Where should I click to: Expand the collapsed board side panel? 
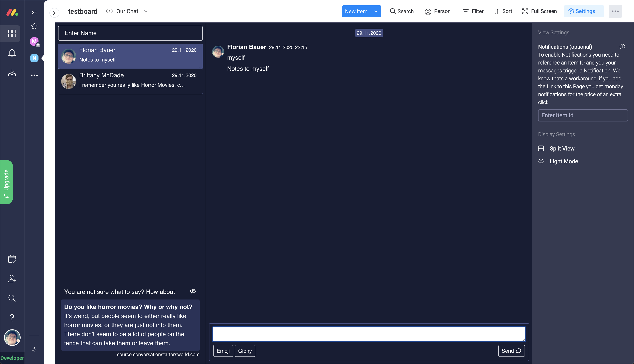point(54,13)
